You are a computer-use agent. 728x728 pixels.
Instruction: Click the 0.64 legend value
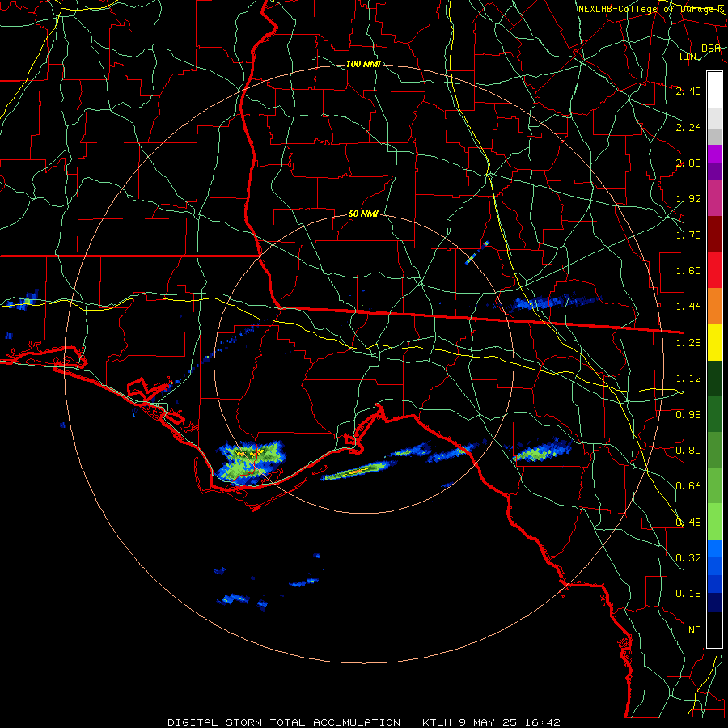point(688,486)
